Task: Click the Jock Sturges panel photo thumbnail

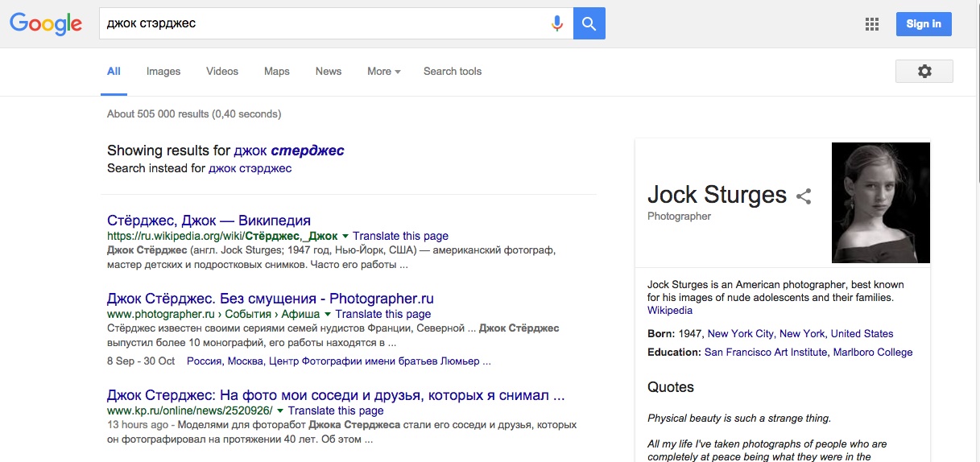Action: [x=881, y=203]
